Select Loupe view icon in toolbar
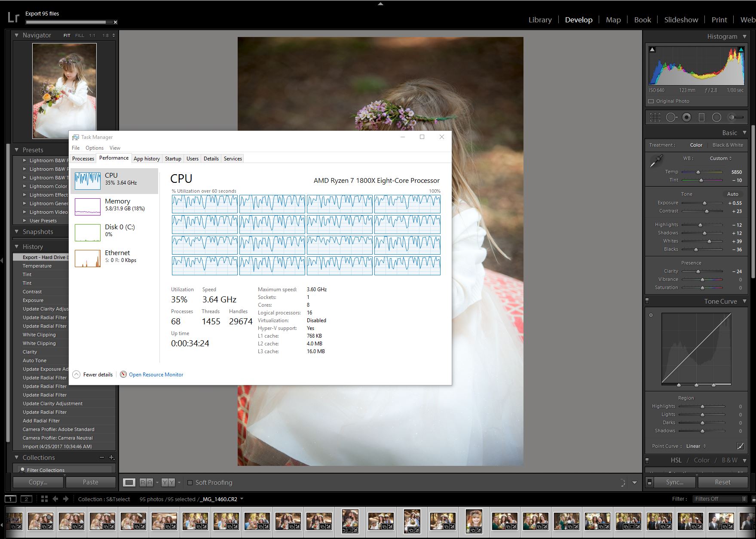756x539 pixels. [129, 483]
